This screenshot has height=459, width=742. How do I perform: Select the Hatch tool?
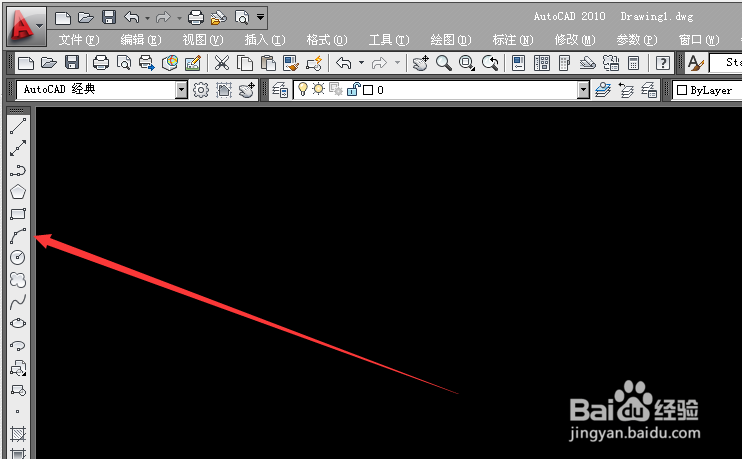point(18,433)
